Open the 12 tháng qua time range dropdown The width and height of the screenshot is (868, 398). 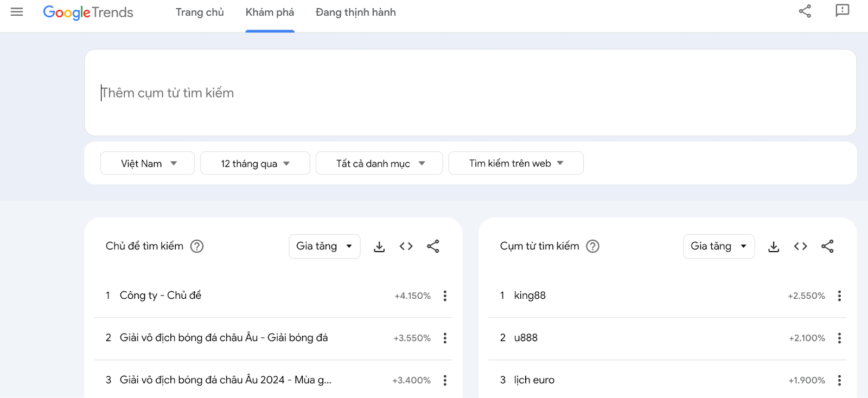coord(255,163)
